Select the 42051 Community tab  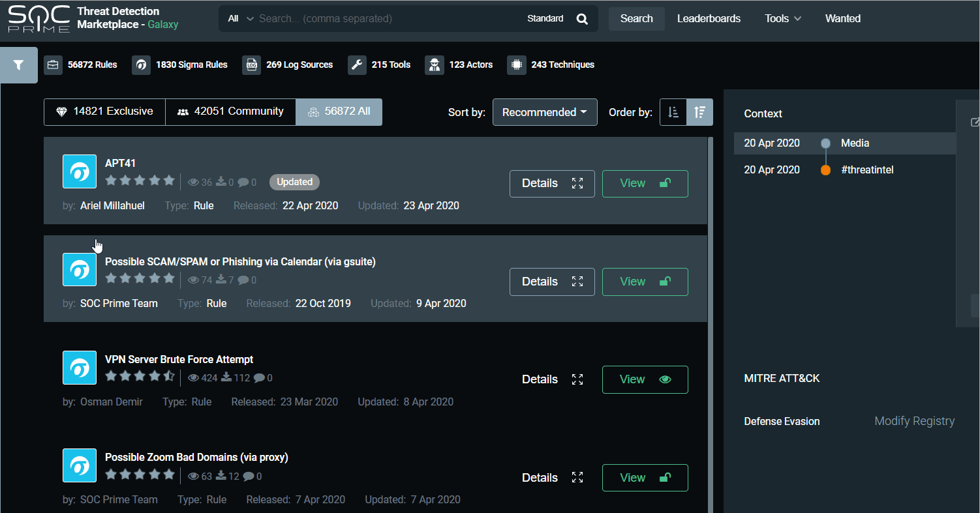coord(230,111)
